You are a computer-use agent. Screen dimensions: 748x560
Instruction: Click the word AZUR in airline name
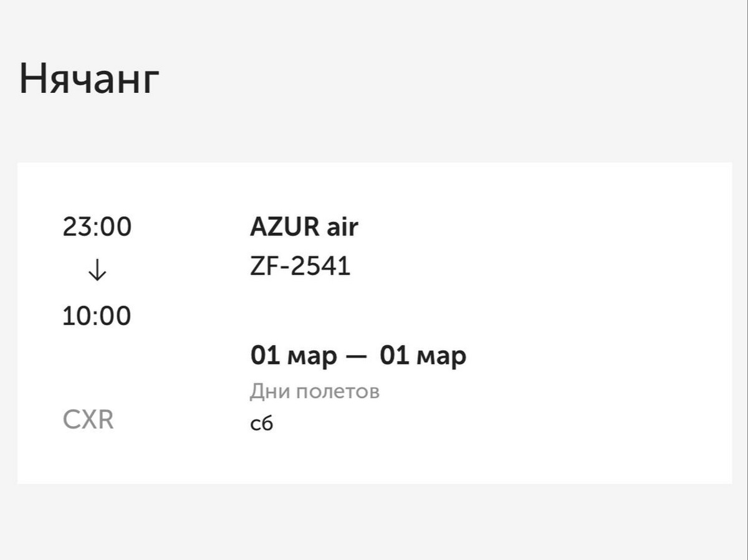coord(284,227)
